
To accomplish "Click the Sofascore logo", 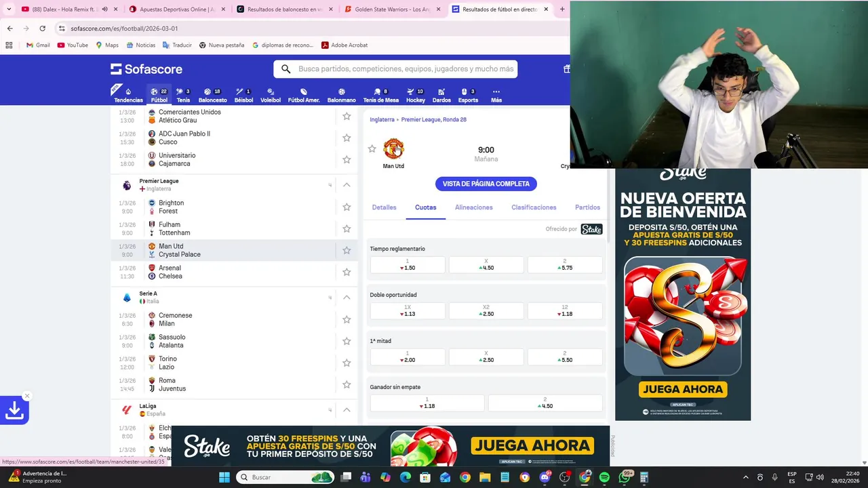I will 146,69.
